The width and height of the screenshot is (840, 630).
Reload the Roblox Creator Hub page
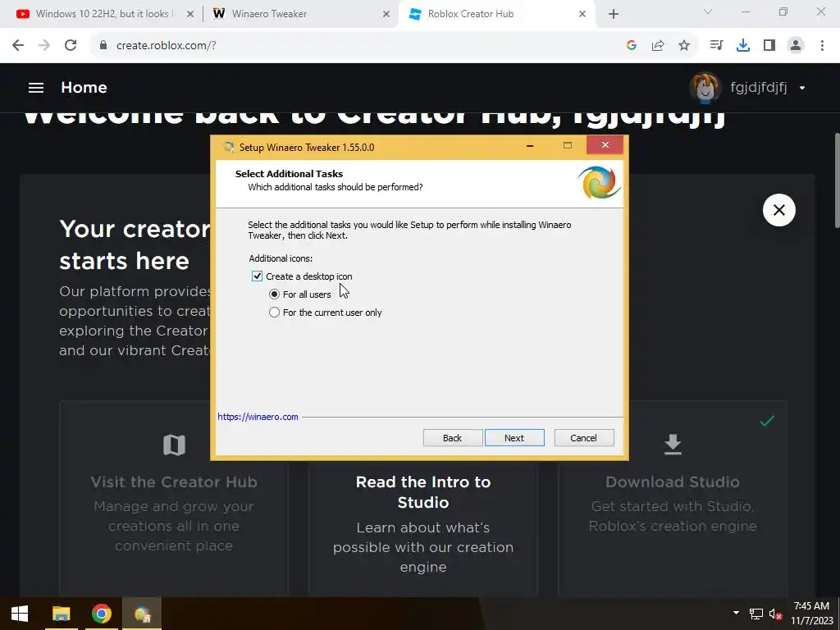[71, 46]
